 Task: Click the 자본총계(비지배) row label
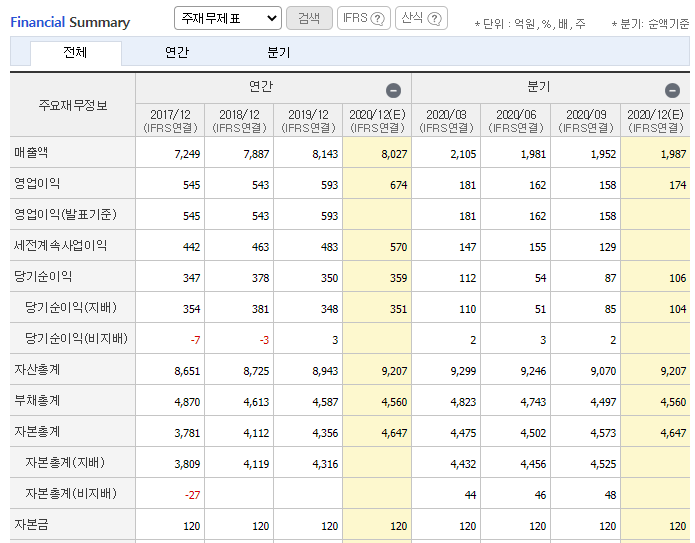71,494
